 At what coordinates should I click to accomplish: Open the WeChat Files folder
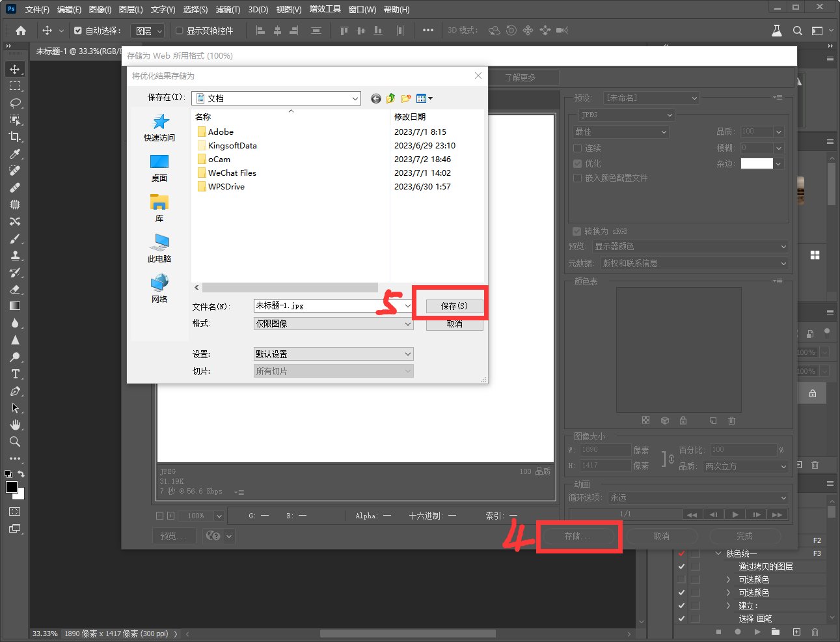[232, 173]
